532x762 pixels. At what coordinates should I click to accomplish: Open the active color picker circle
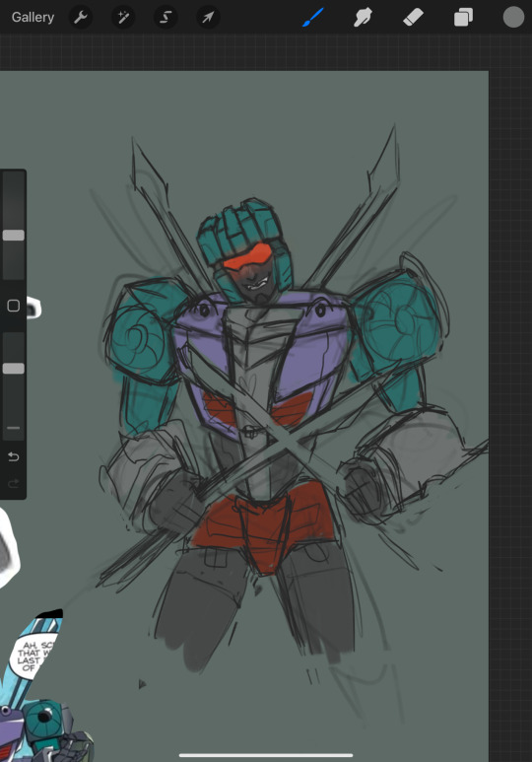click(x=513, y=17)
